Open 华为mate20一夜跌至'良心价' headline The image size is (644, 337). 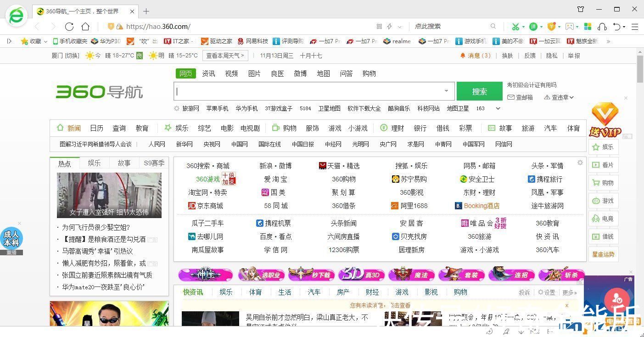coord(103,287)
